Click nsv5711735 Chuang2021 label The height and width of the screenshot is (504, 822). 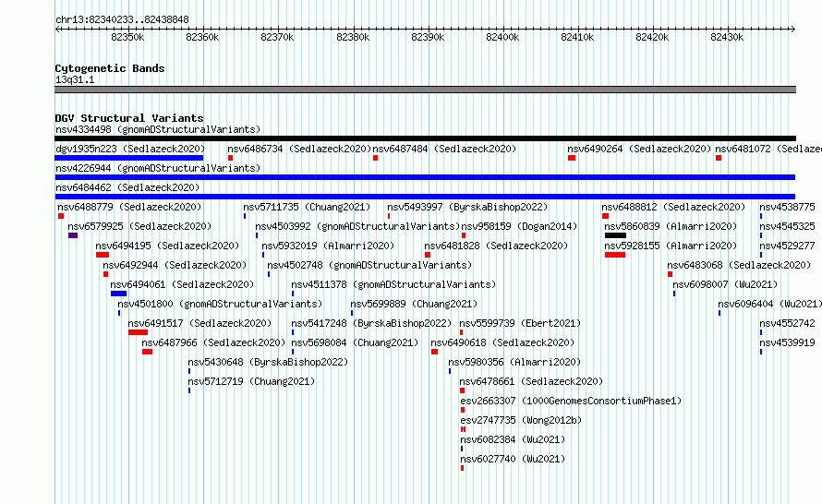pos(307,207)
